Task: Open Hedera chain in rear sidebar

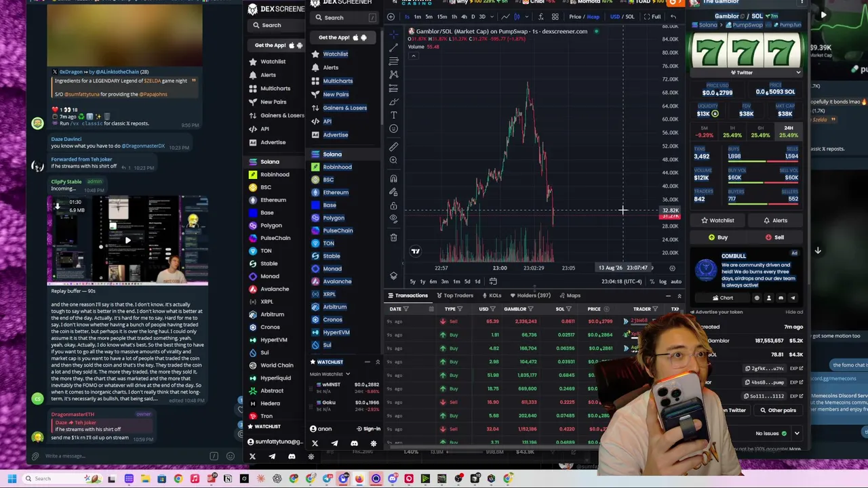Action: 264,403
